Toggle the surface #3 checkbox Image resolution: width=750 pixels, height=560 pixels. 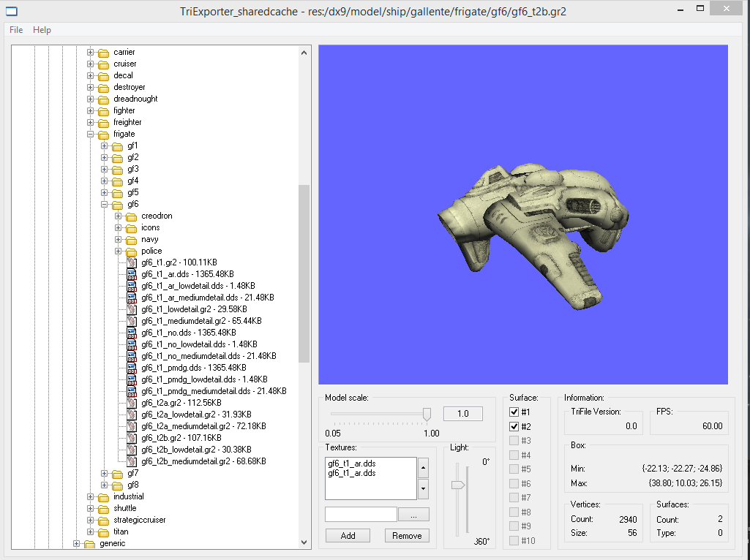point(514,441)
